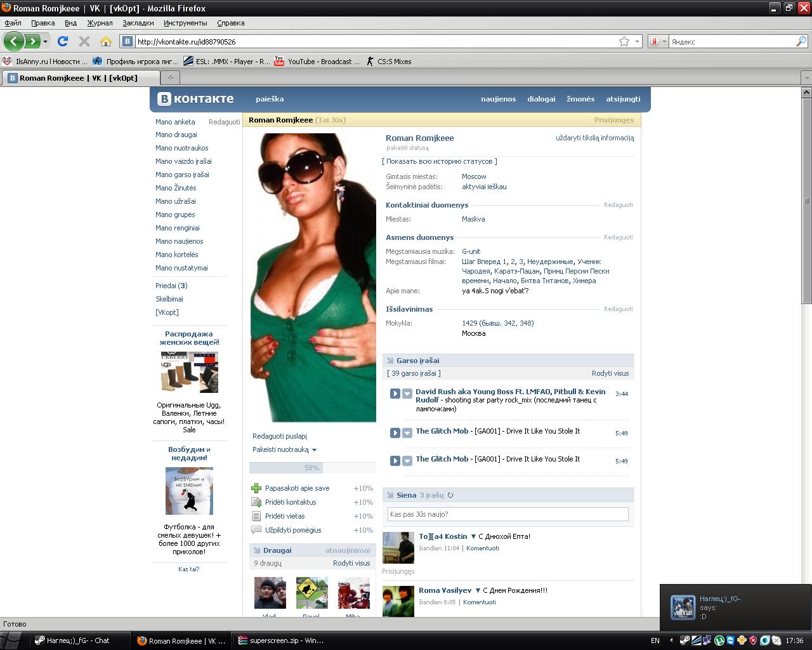This screenshot has width=812, height=650.
Task: Expand the Pakeisti nuotrauką dropdown
Action: point(314,450)
